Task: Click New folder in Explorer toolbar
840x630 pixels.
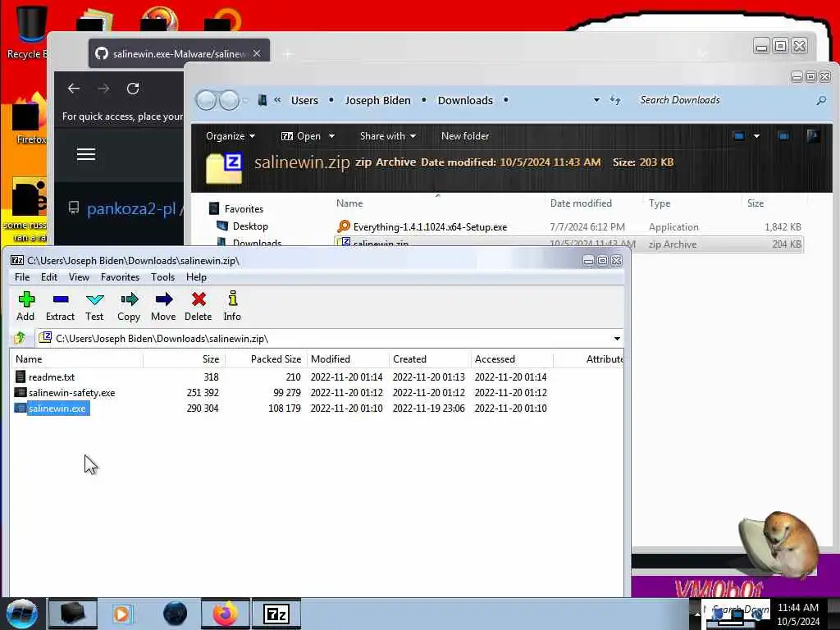Action: tap(465, 136)
